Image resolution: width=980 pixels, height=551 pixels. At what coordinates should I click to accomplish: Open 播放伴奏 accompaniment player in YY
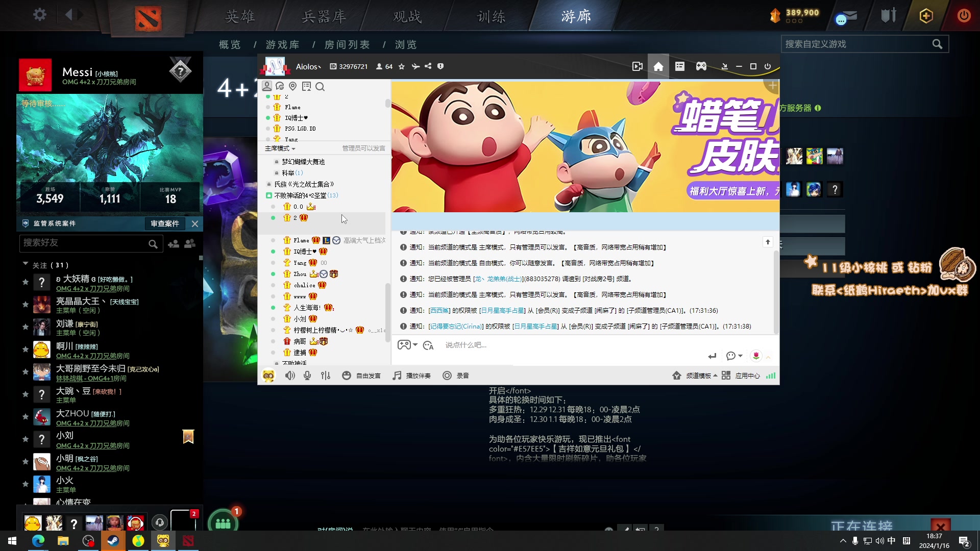click(411, 375)
